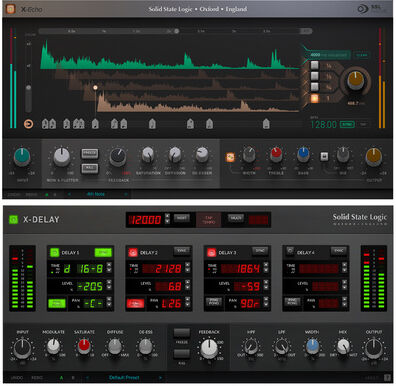Viewport: 396px width, 386px height.
Task: Toggle Delay 1 green ping pong button
Action: click(57, 304)
